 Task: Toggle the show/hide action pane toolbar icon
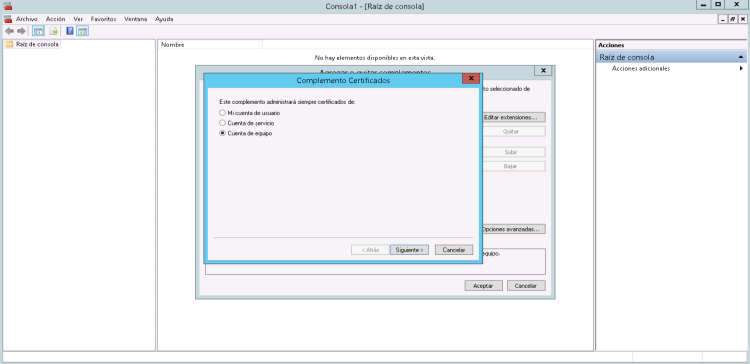point(83,31)
